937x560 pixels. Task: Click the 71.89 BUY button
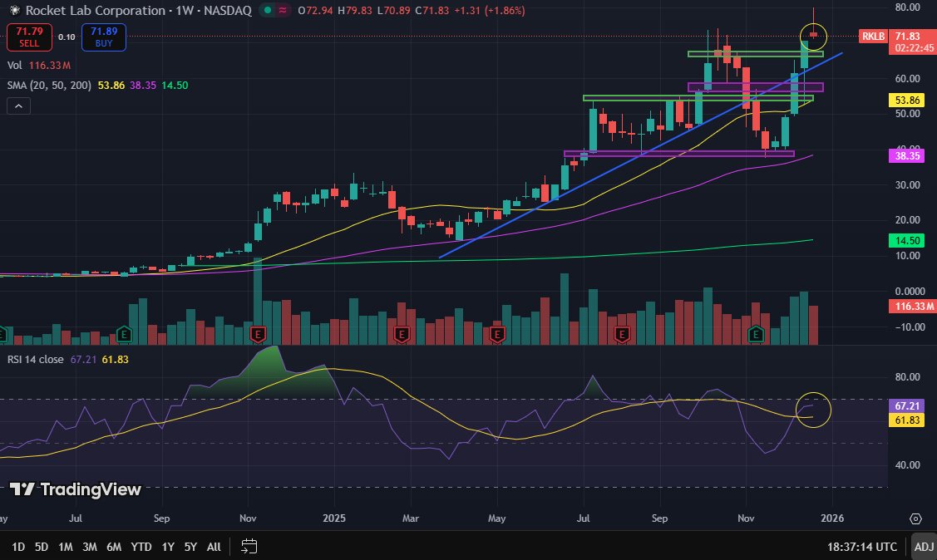coord(104,37)
